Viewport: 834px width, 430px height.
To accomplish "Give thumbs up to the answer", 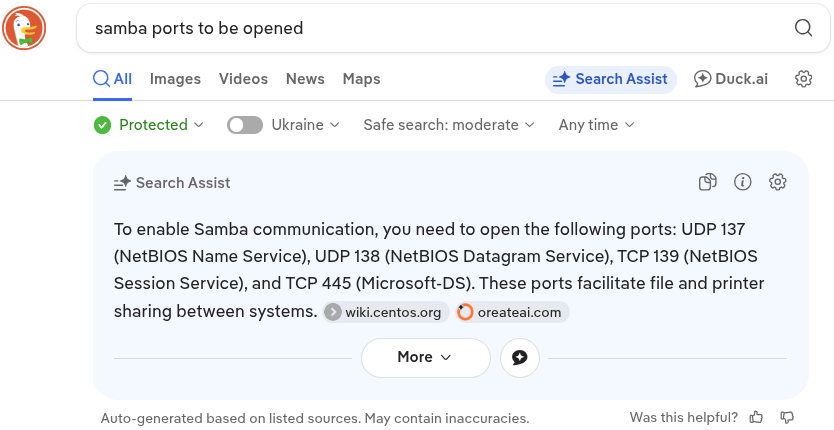I will (x=757, y=417).
